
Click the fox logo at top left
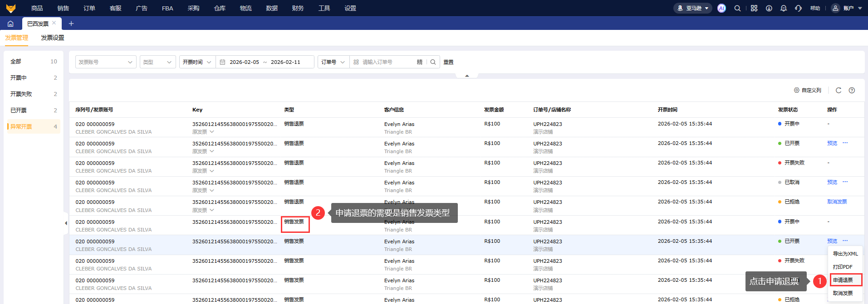[10, 8]
